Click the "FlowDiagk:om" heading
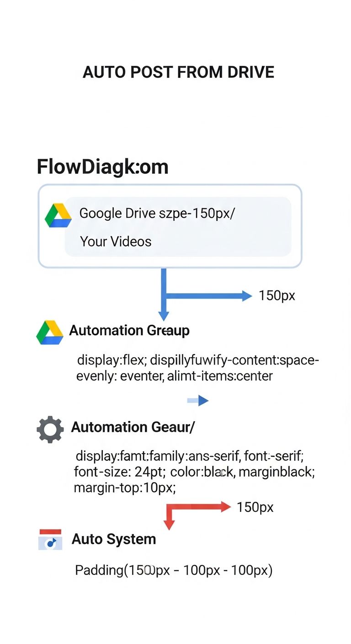This screenshot has width=351, height=644. (x=102, y=167)
